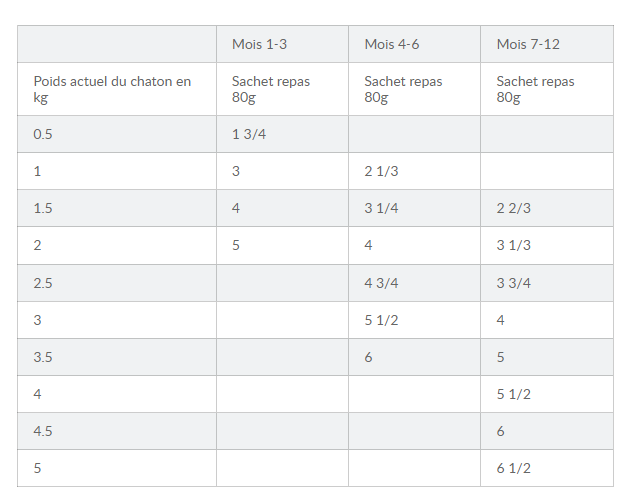Select 'Sachet repas 80g' under Mois 1-3
Viewport: 635px width, 490px height.
pyautogui.click(x=271, y=89)
